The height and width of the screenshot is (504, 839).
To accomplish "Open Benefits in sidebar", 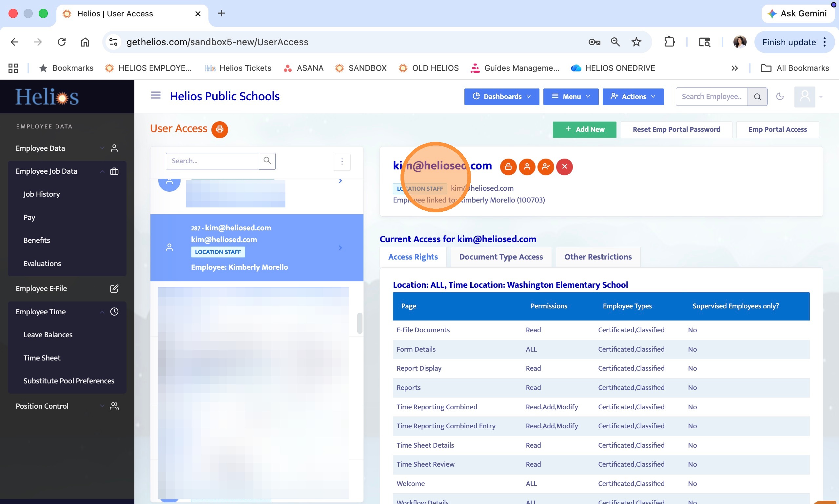I will [x=37, y=241].
